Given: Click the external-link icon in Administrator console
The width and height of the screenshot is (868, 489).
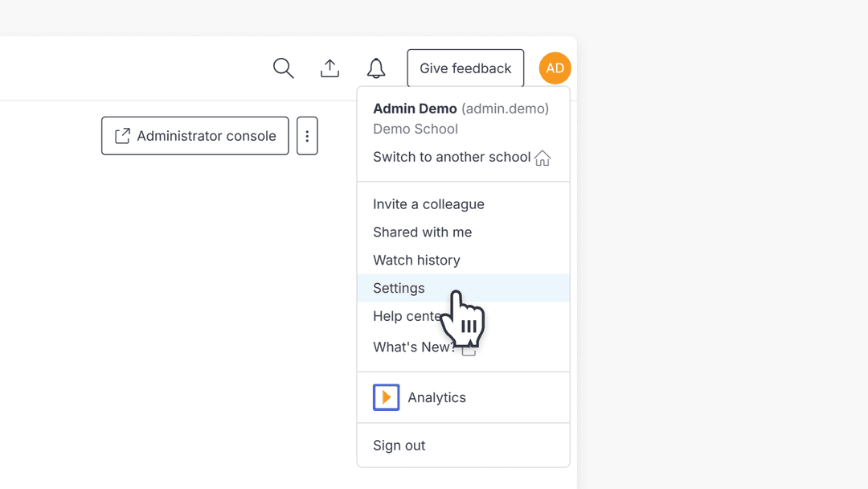Looking at the screenshot, I should [x=122, y=136].
